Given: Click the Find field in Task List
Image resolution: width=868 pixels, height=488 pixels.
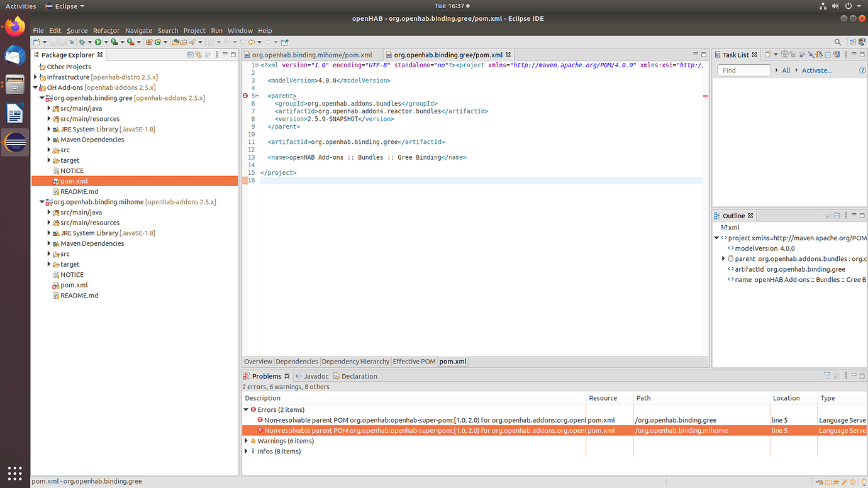Looking at the screenshot, I should (744, 70).
